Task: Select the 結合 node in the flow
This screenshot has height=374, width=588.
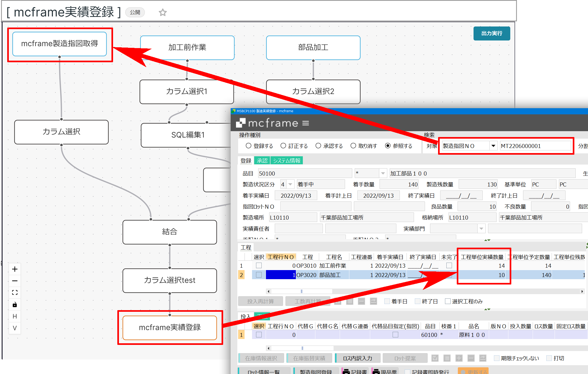Action: click(170, 232)
